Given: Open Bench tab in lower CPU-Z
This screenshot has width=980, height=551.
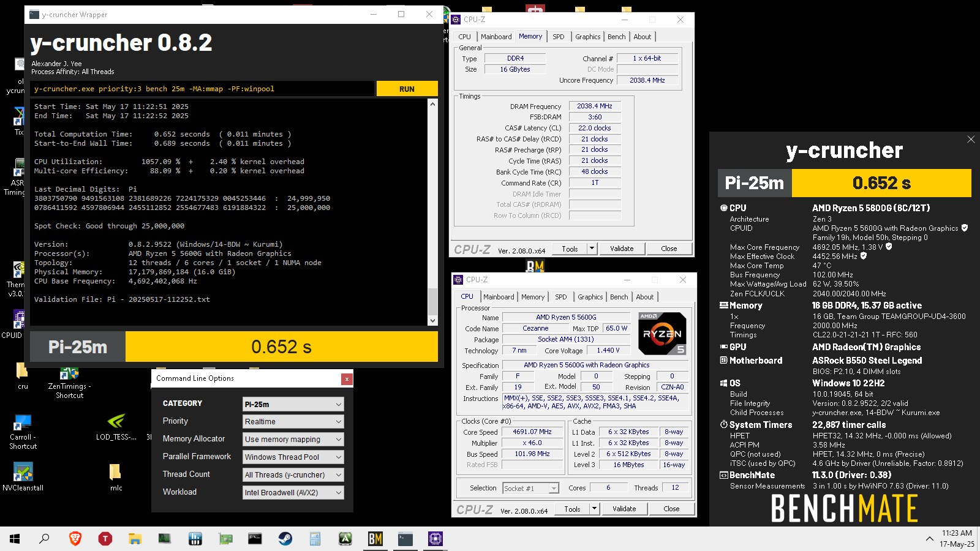Looking at the screenshot, I should tap(619, 297).
